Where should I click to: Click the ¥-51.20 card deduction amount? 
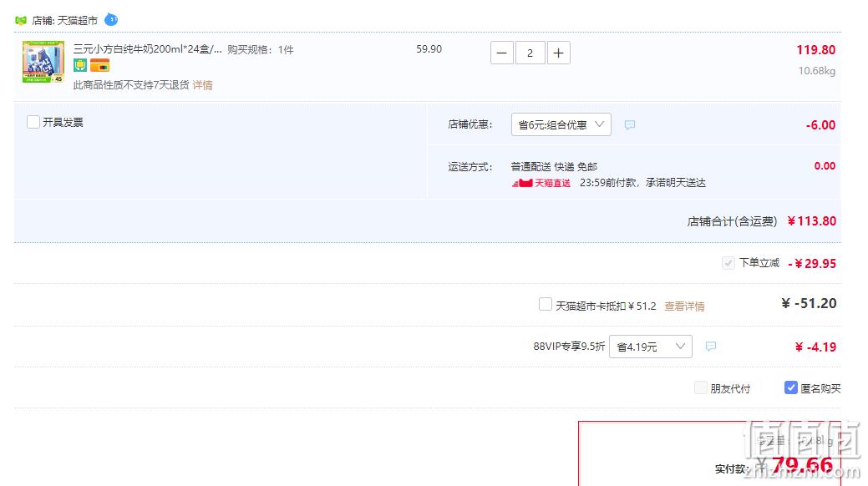coord(809,303)
